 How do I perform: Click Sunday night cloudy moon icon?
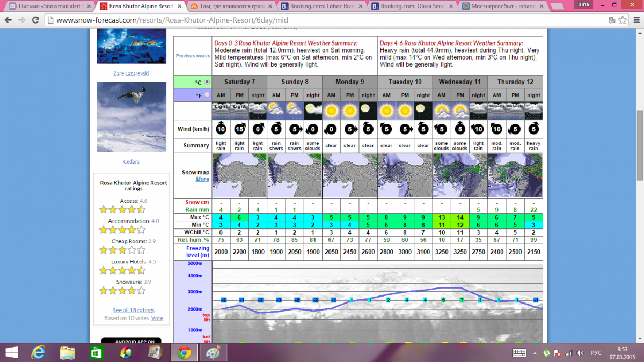click(x=313, y=110)
